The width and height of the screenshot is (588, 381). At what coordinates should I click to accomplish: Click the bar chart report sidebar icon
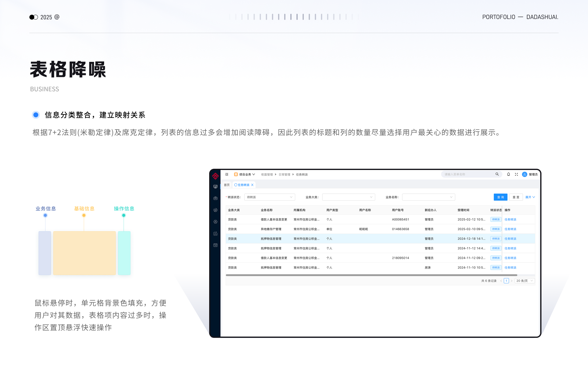(215, 234)
